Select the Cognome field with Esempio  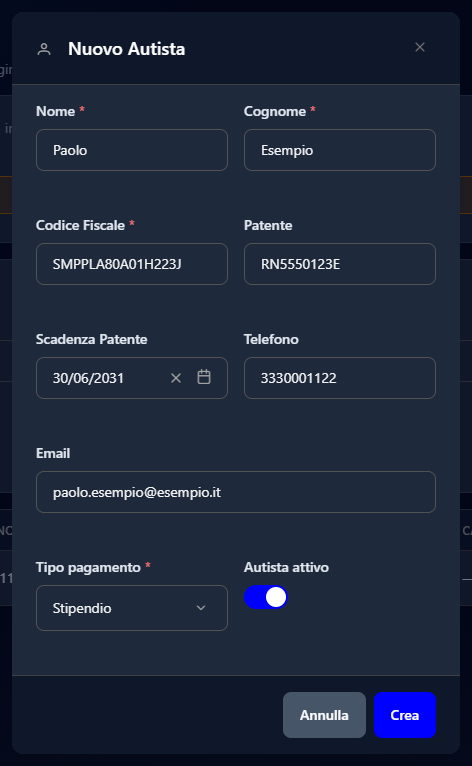[x=340, y=150]
